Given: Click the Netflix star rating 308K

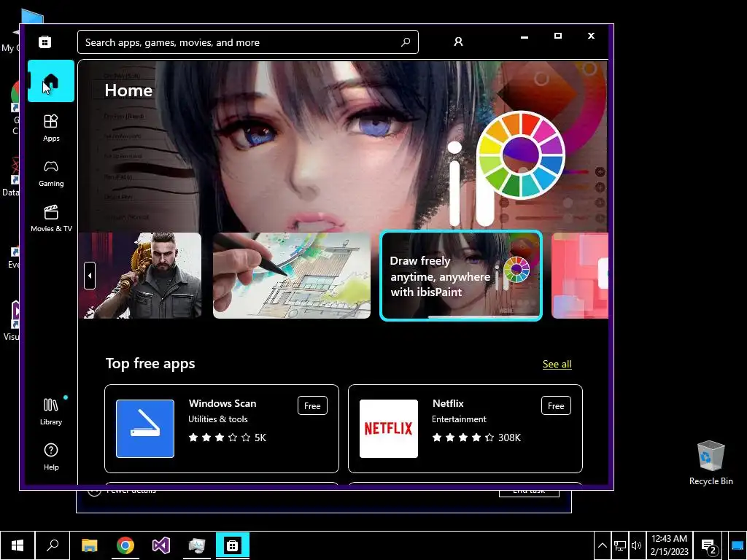Looking at the screenshot, I should pos(476,437).
